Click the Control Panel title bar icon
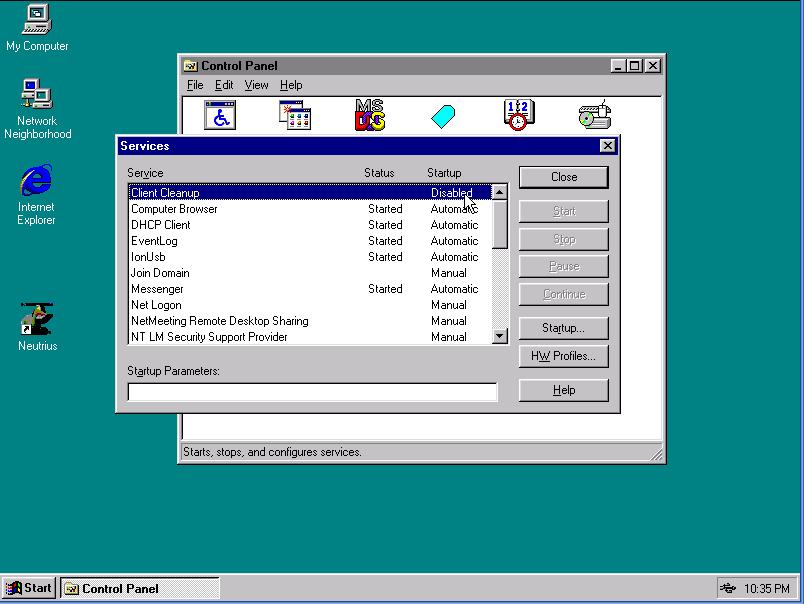The image size is (804, 604). click(191, 66)
